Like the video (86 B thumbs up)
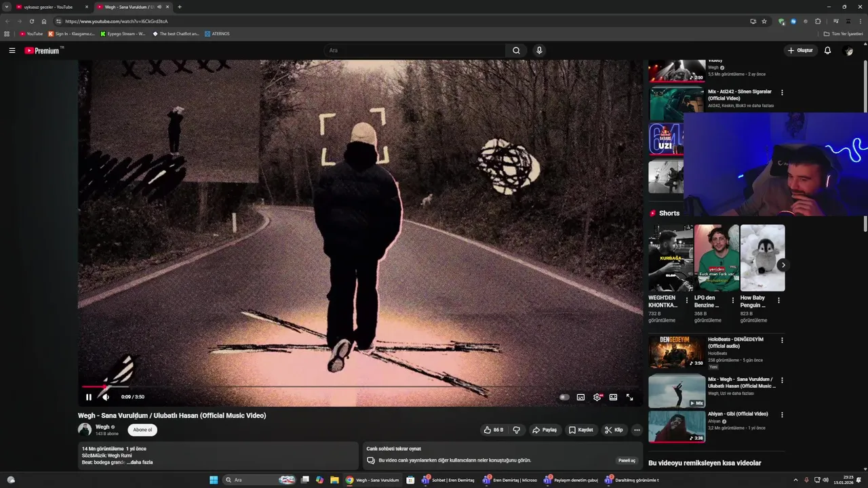 tap(493, 430)
